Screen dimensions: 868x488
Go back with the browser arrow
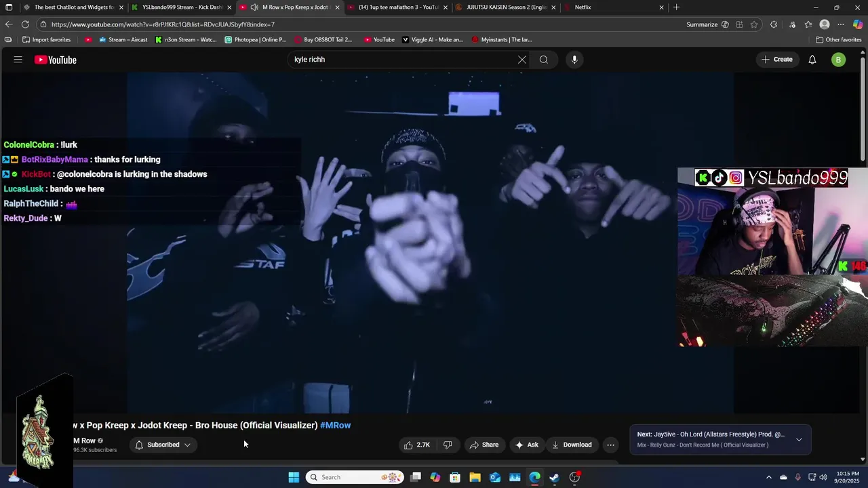9,24
